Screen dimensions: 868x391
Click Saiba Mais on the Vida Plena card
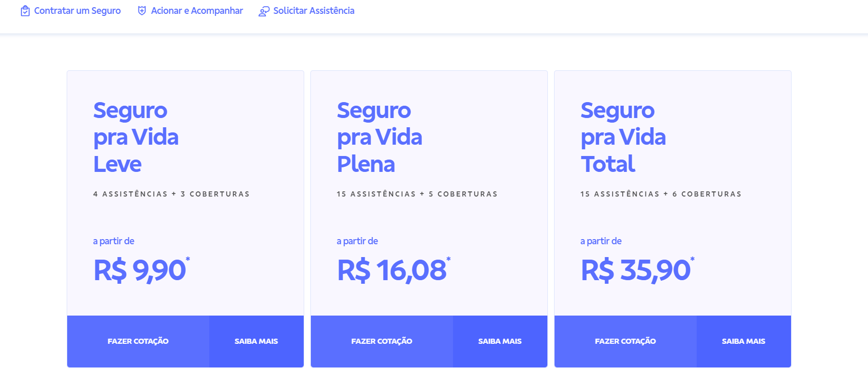(x=500, y=341)
